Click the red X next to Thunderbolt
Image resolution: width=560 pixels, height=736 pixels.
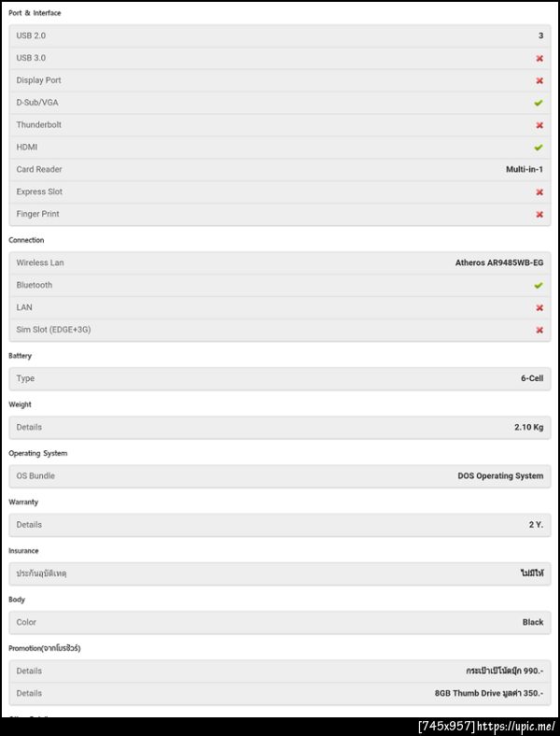(539, 125)
